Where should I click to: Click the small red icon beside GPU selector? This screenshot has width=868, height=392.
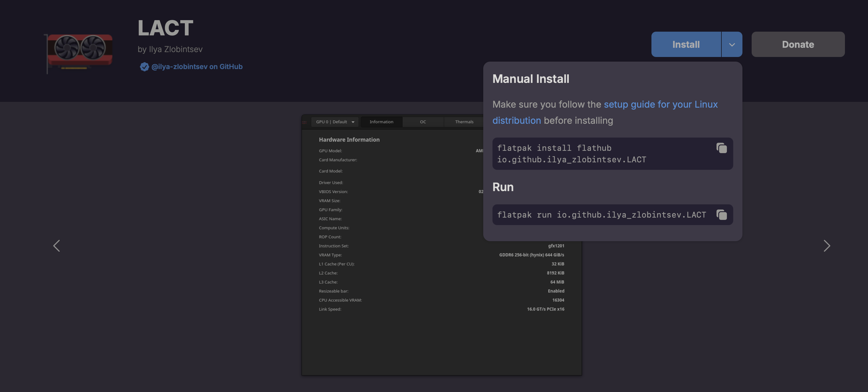(x=304, y=122)
